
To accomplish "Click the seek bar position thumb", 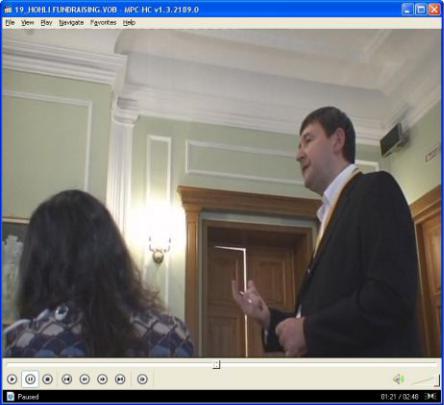I will pos(216,364).
